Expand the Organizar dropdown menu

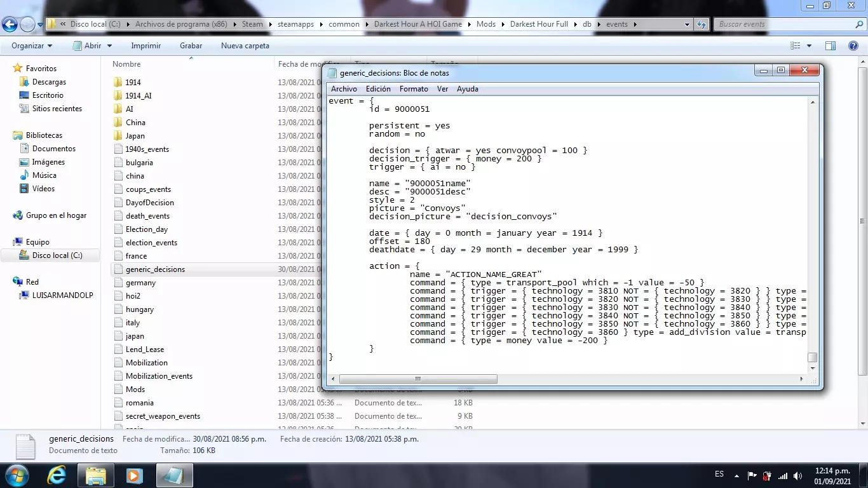coord(32,46)
